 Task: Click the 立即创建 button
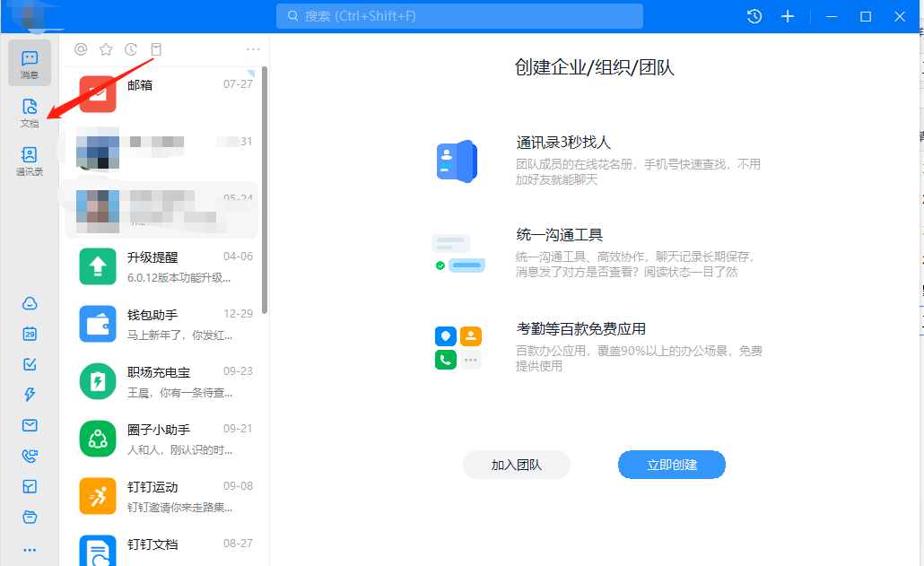click(672, 465)
